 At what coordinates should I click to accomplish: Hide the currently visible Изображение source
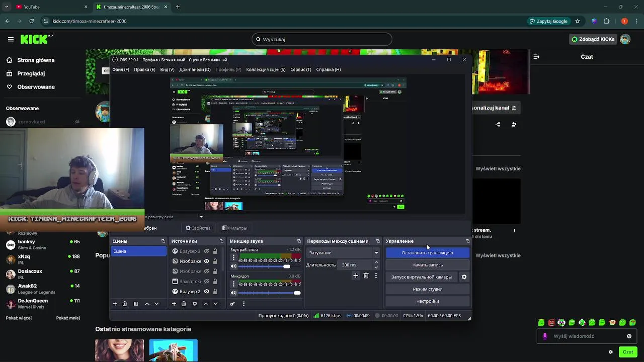click(206, 261)
